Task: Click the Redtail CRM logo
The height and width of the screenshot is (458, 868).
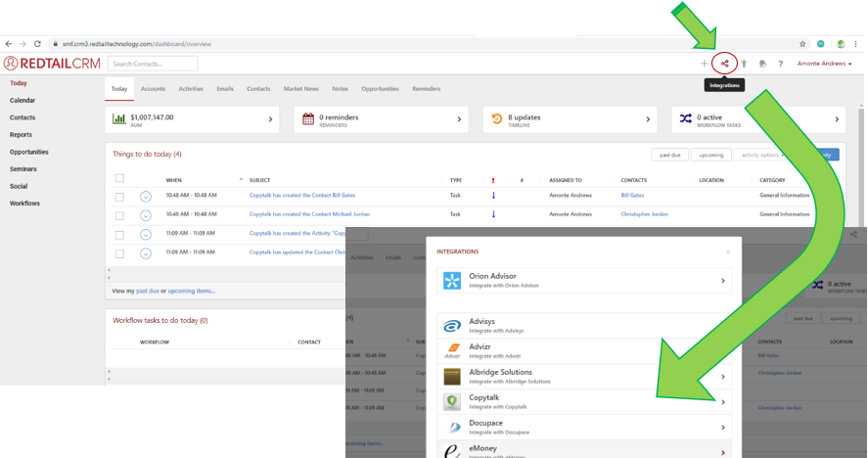Action: (x=52, y=64)
